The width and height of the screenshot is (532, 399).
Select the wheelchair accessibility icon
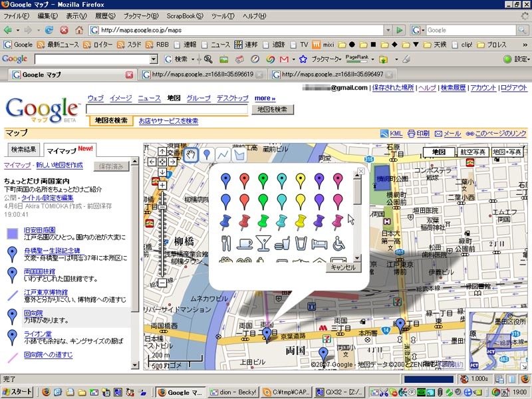[x=338, y=243]
